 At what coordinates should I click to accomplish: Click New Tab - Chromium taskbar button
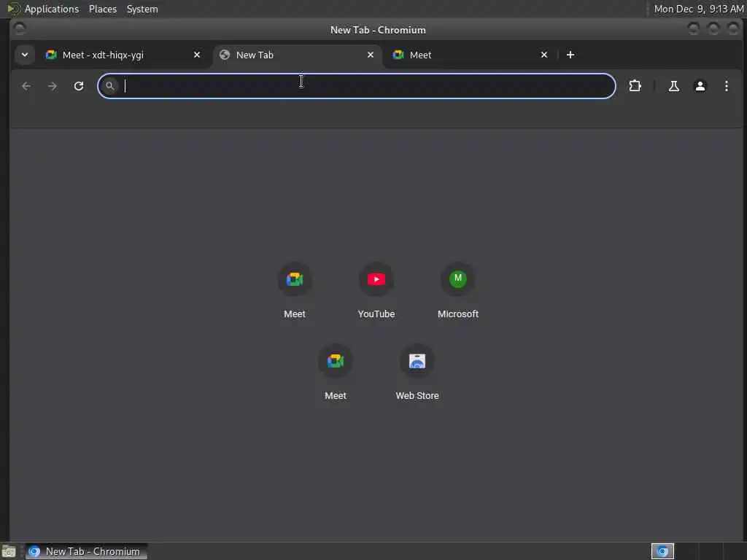click(86, 551)
